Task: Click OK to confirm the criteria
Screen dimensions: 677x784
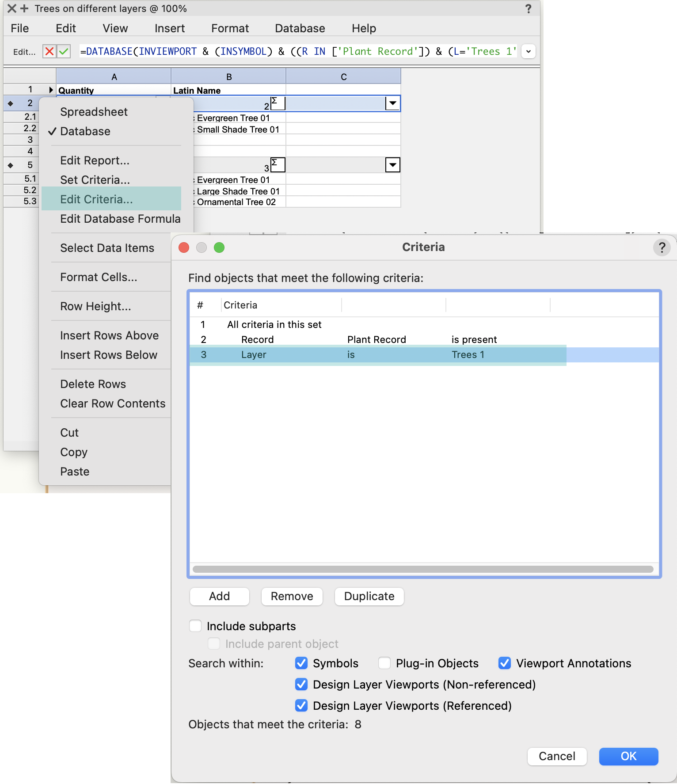Action: (628, 756)
